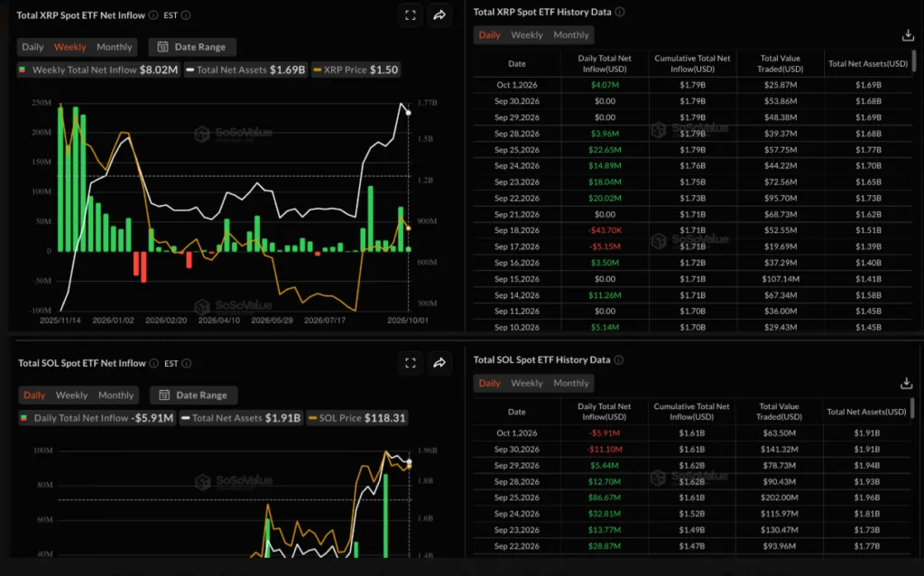The image size is (924, 576).
Task: Select Daily tab in SOL history table
Action: click(489, 383)
